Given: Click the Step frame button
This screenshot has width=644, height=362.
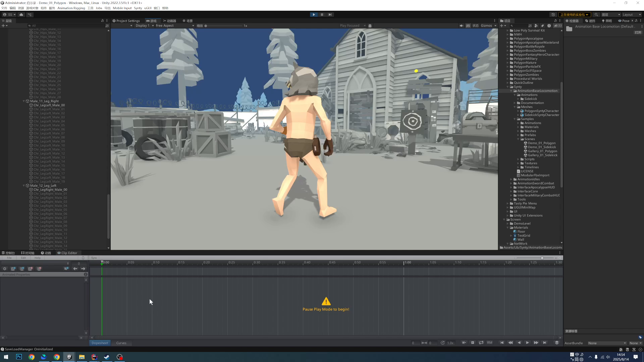Looking at the screenshot, I should pos(330,14).
